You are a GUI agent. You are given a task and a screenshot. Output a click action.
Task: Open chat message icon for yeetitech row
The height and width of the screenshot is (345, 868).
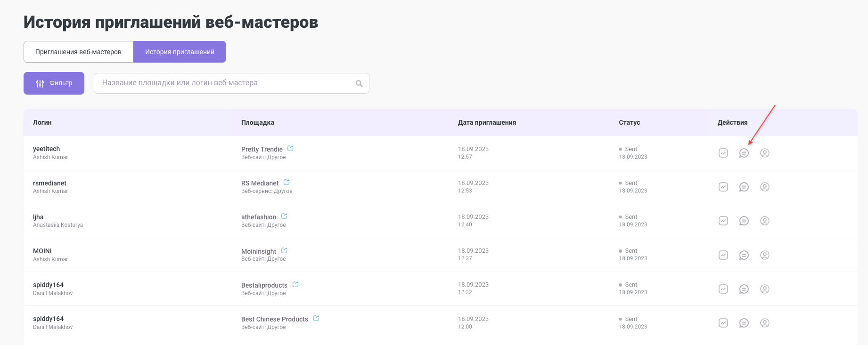[744, 153]
